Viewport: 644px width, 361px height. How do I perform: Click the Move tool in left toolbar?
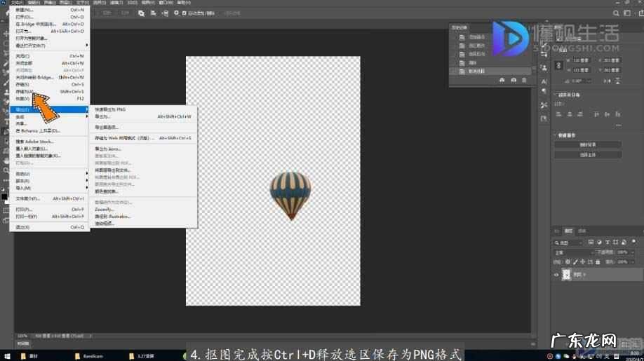tap(6, 34)
